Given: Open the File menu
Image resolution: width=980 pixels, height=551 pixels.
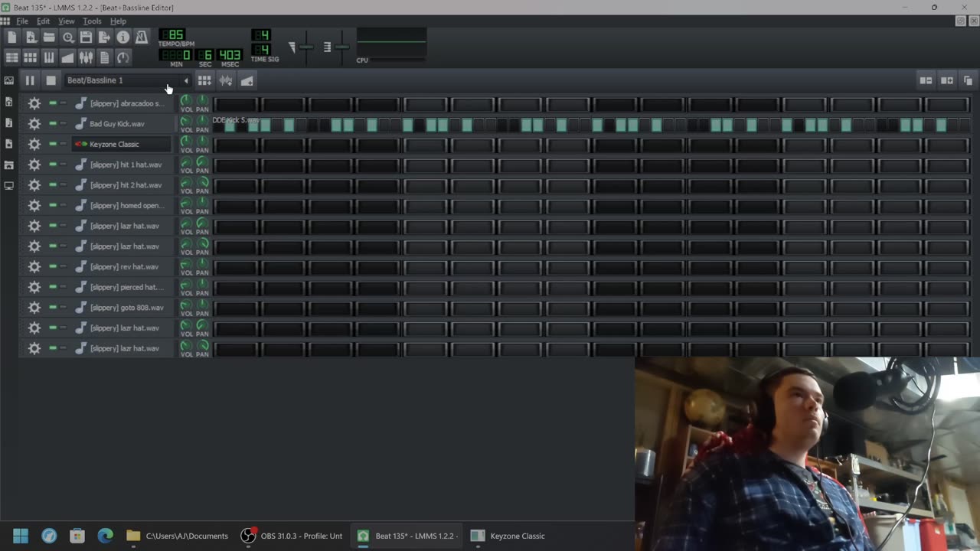Looking at the screenshot, I should click(22, 21).
